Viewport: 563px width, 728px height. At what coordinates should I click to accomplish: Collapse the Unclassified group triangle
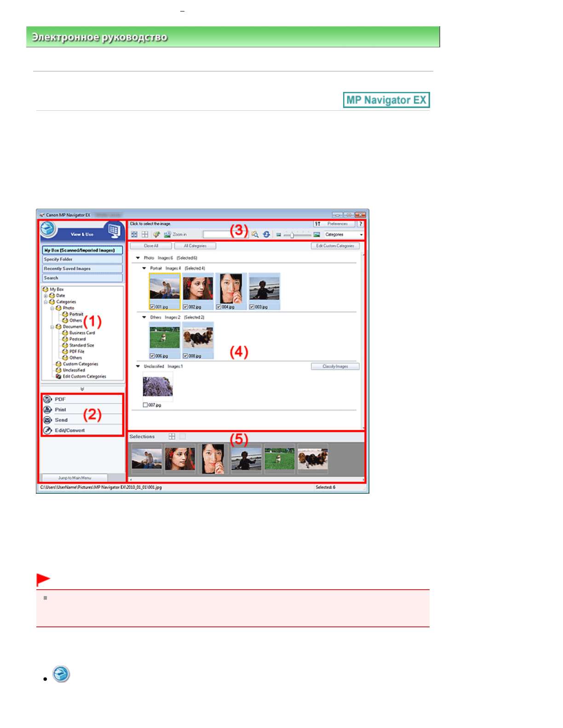pyautogui.click(x=138, y=366)
